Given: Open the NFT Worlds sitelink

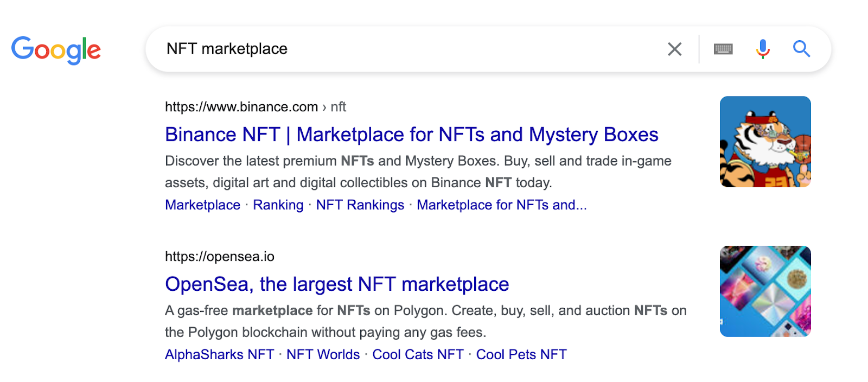Looking at the screenshot, I should click(x=323, y=355).
